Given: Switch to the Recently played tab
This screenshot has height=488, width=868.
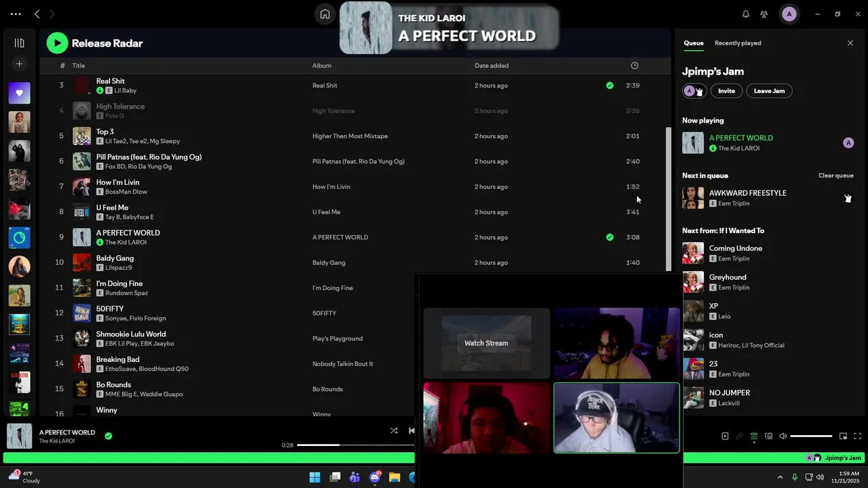Looking at the screenshot, I should tap(738, 43).
